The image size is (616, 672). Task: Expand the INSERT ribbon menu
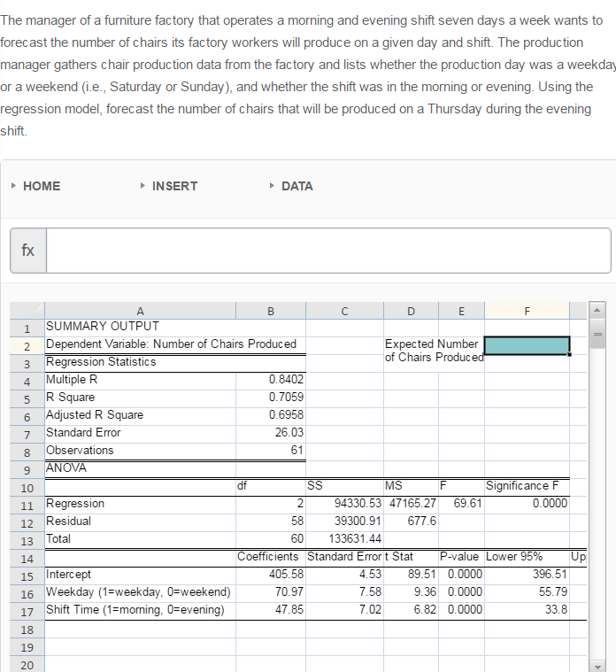coord(169,186)
